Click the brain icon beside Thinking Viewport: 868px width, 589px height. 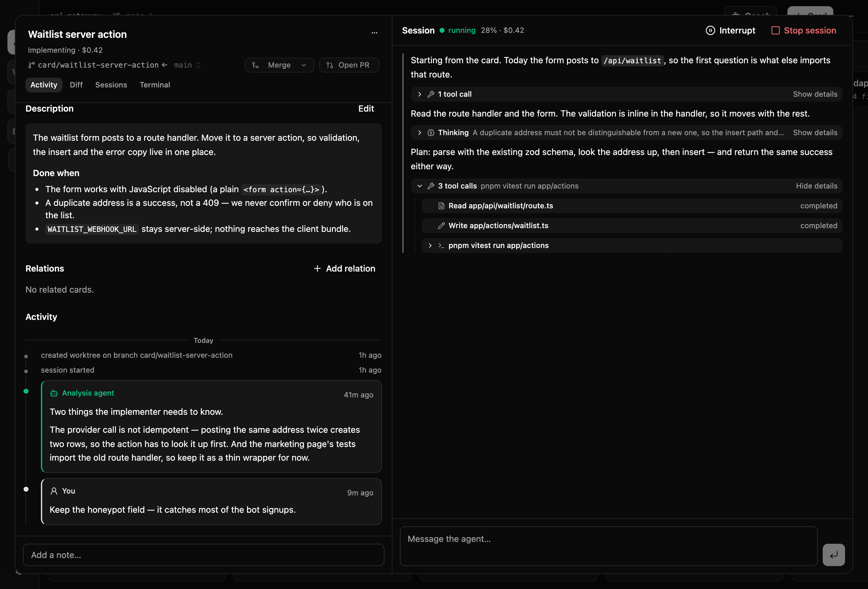click(x=431, y=133)
